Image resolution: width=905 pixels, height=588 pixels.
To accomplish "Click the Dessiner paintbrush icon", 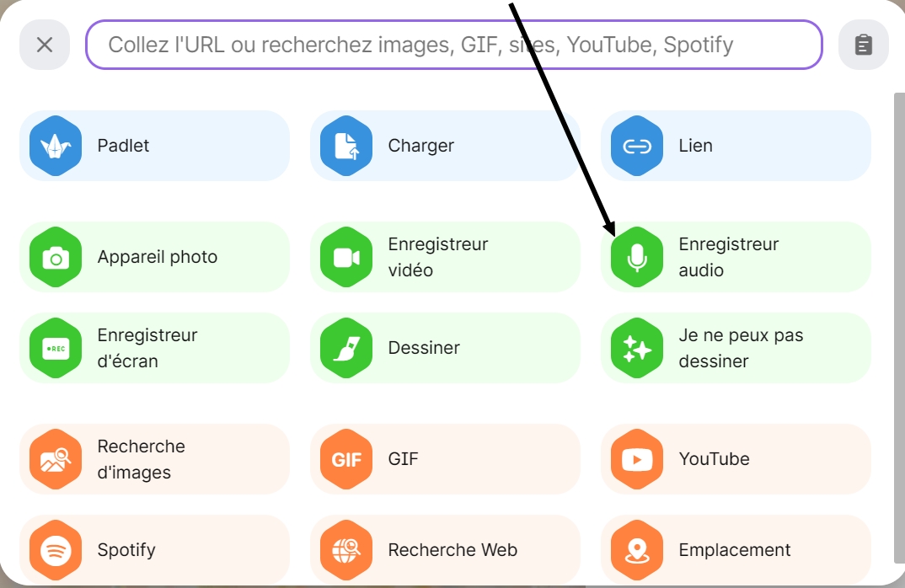I will coord(346,348).
